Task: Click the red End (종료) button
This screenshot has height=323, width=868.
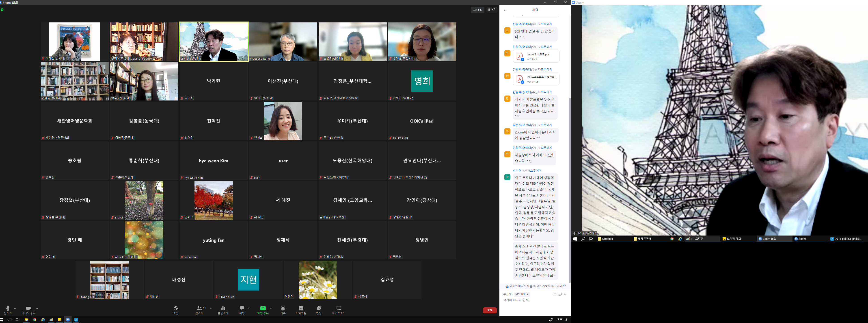Action: (490, 310)
